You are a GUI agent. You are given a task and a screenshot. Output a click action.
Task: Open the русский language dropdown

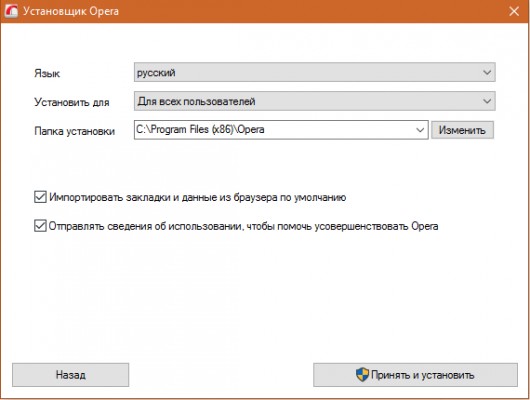[315, 72]
